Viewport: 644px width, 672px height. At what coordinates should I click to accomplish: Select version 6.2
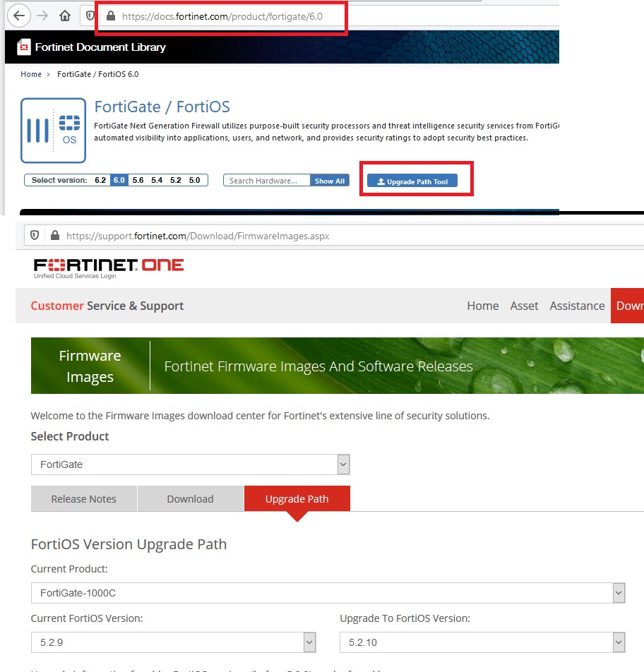coord(100,180)
